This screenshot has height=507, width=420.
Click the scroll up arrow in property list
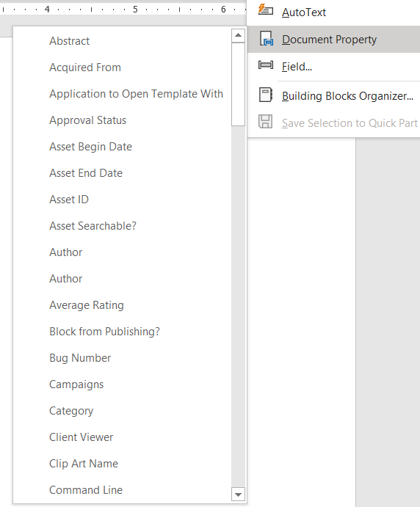pos(238,35)
